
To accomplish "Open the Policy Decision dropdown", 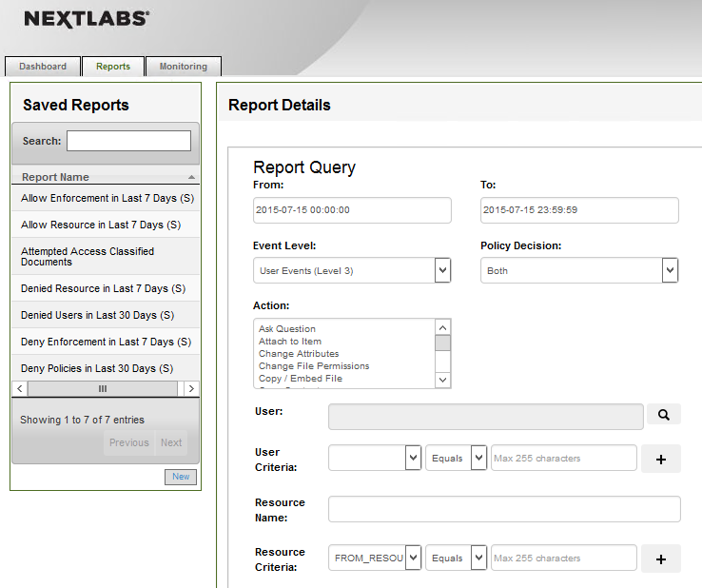I will [580, 270].
